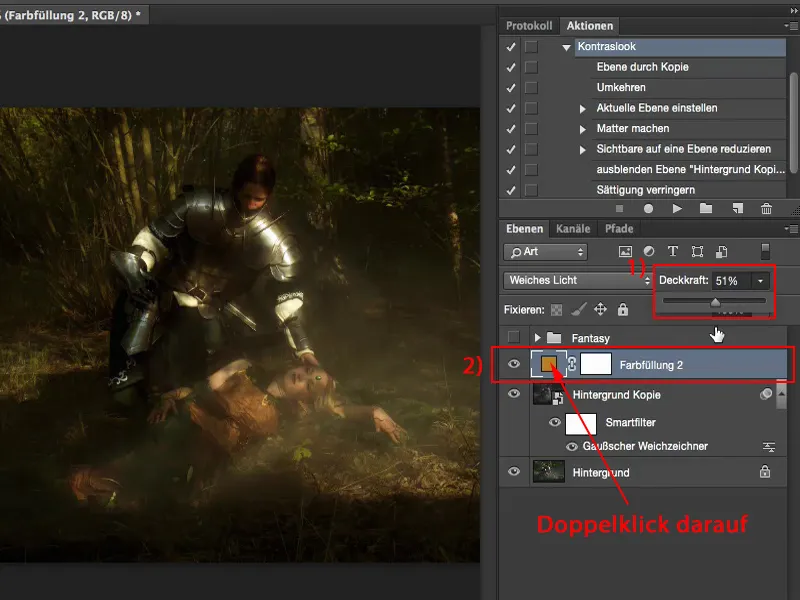This screenshot has height=600, width=800.
Task: Click the lock icon on Hintergrund layer
Action: tap(765, 471)
